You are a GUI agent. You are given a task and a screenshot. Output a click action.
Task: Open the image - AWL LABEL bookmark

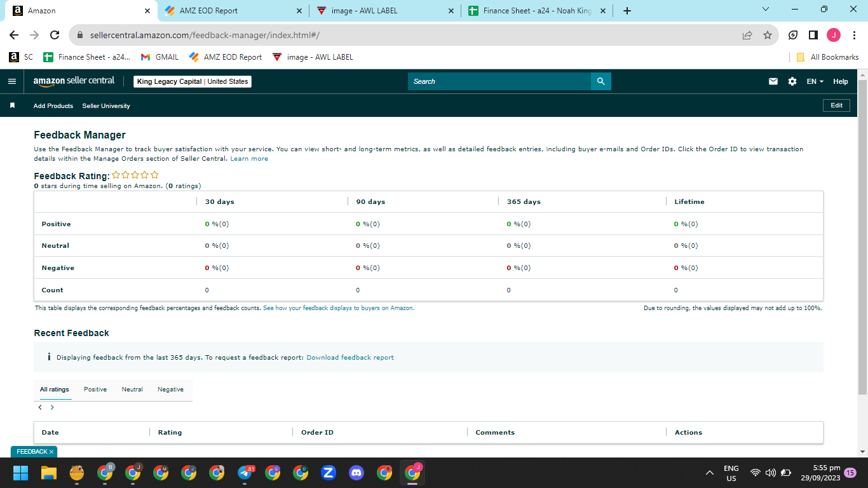click(312, 57)
